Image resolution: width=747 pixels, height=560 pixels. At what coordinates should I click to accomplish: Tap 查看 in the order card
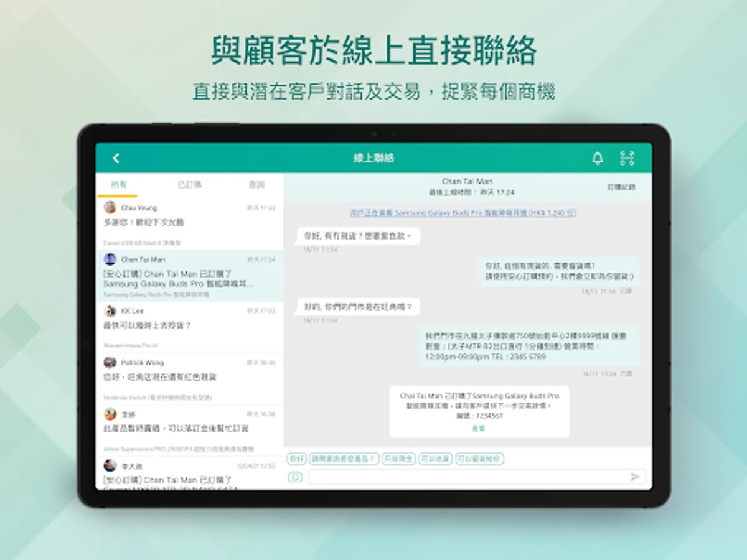[479, 428]
